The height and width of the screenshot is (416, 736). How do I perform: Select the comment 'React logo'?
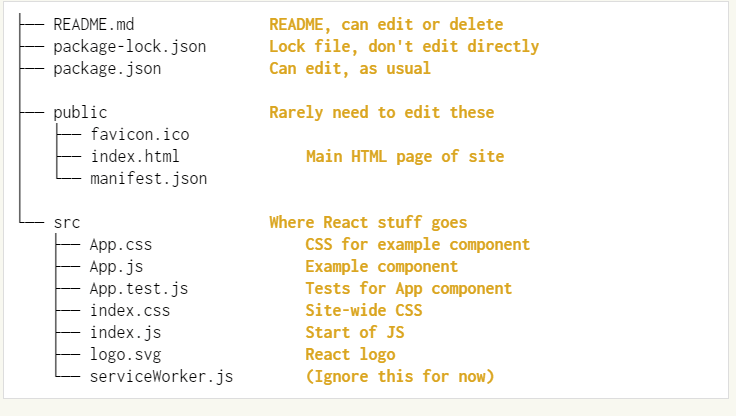[351, 354]
